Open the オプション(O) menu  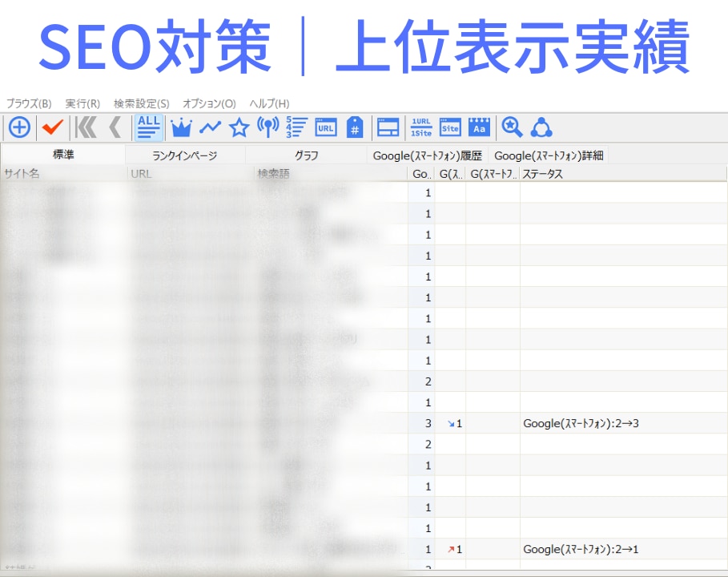coord(209,103)
